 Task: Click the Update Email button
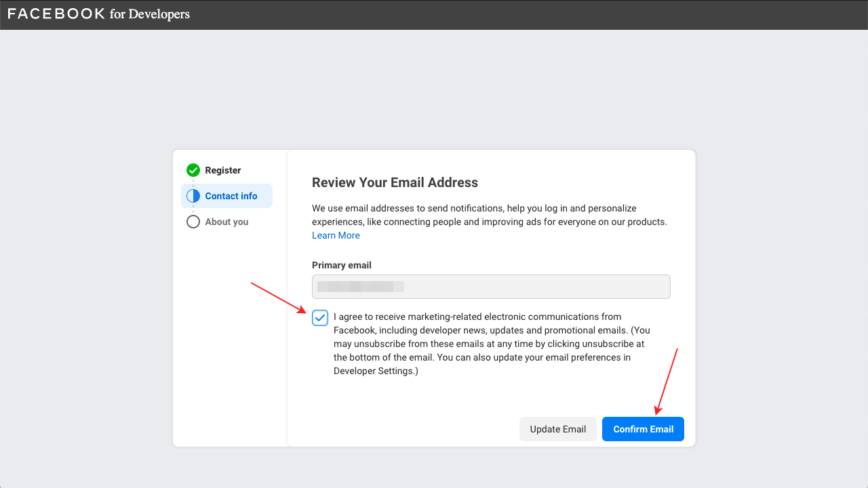(x=558, y=429)
